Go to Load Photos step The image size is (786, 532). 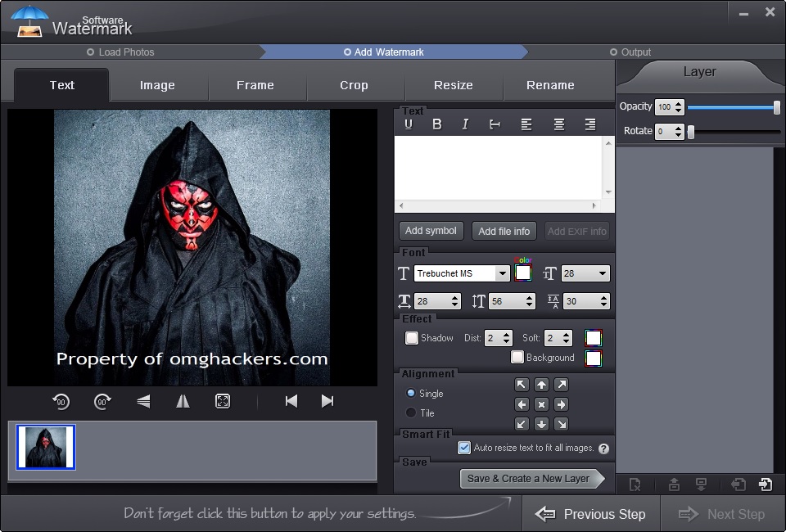click(120, 52)
